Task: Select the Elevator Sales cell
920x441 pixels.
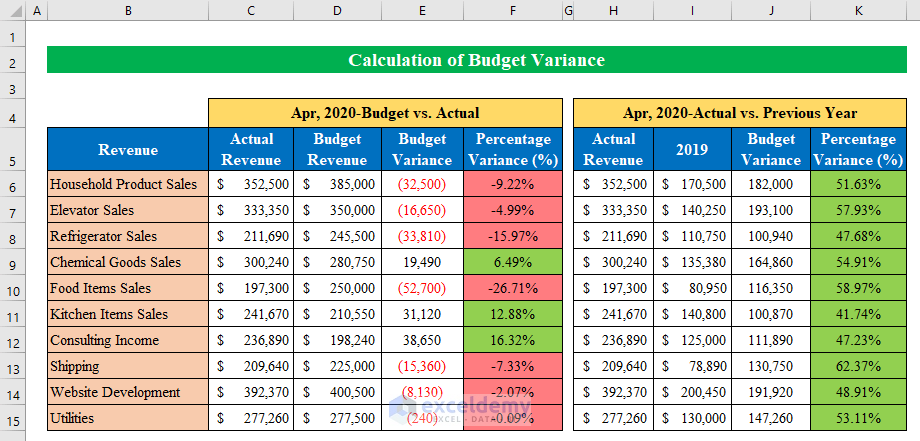Action: [x=128, y=210]
